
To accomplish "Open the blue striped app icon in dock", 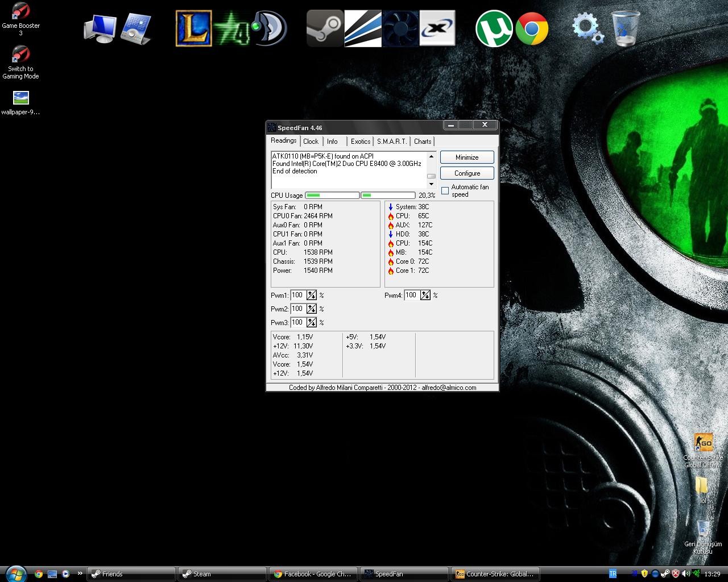I will click(x=363, y=28).
